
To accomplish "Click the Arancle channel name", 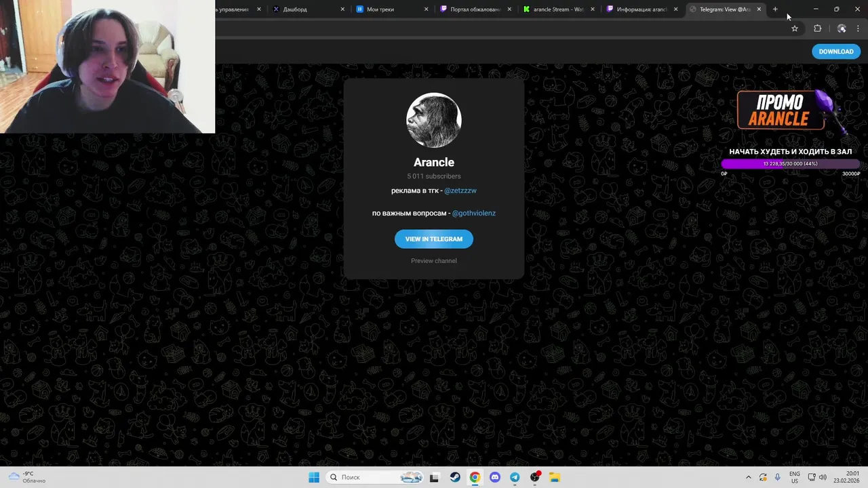I will click(434, 162).
